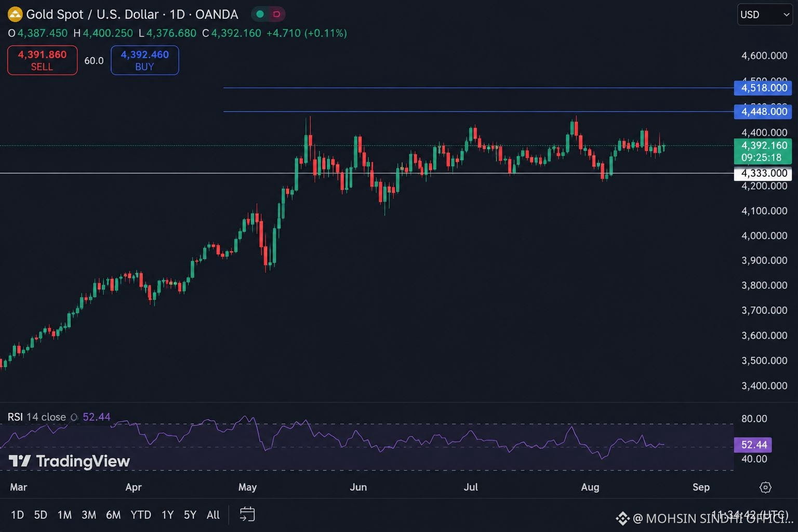Click the current price label 4,392.160
Screen dimensions: 798x532
point(764,145)
